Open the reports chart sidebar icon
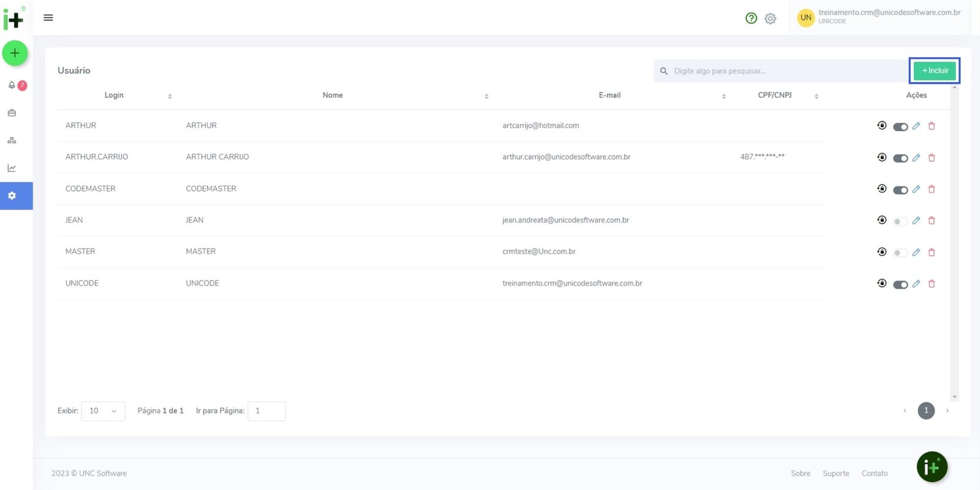 pyautogui.click(x=12, y=168)
